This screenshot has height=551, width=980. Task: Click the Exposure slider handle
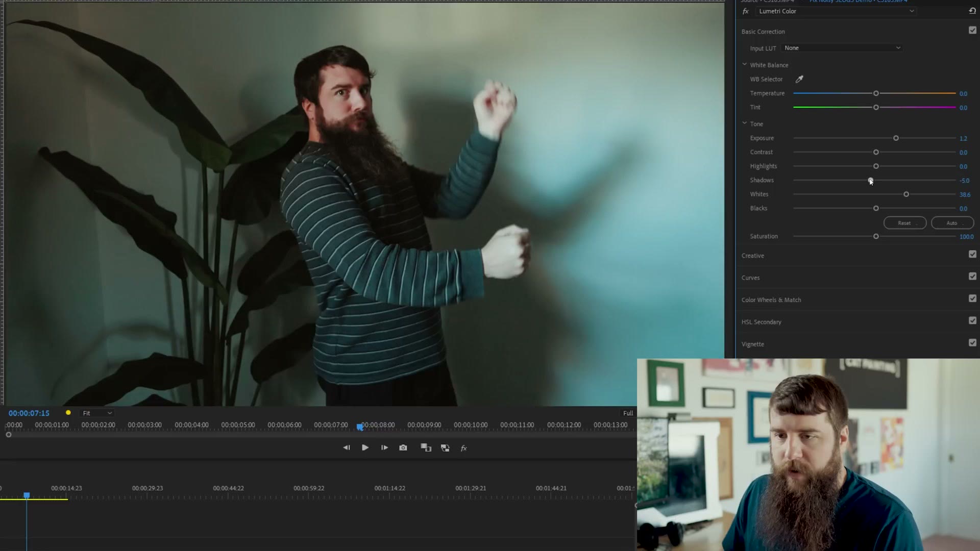[x=896, y=138]
